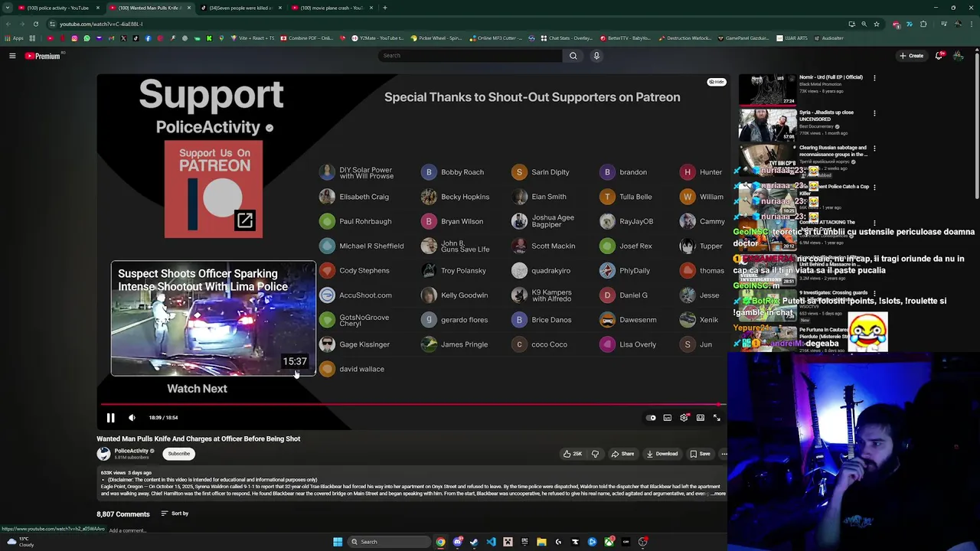This screenshot has width=980, height=551.
Task: Like the video with thumbs-up 25K
Action: [x=573, y=454]
